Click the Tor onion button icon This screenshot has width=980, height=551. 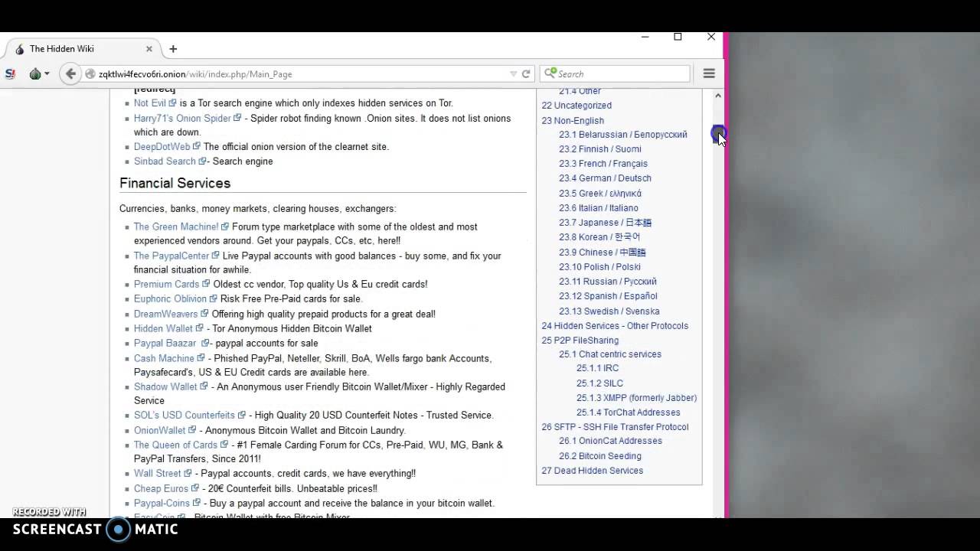pyautogui.click(x=34, y=73)
